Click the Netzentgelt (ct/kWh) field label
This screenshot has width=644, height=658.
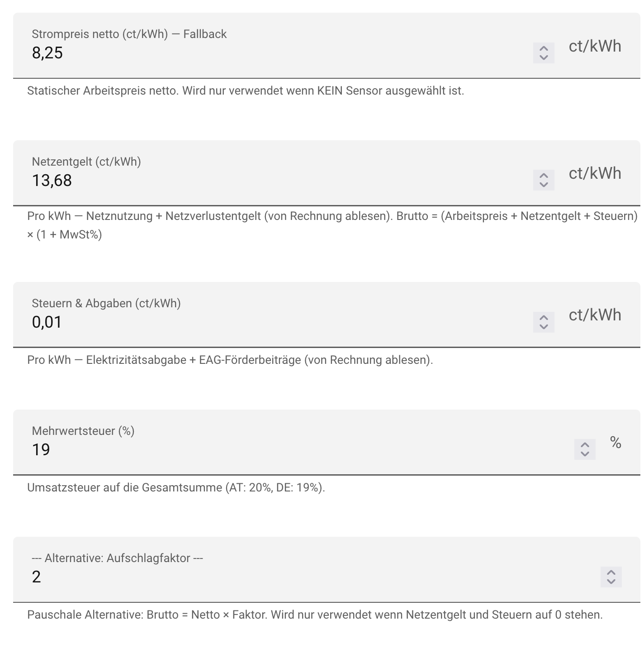tap(86, 162)
